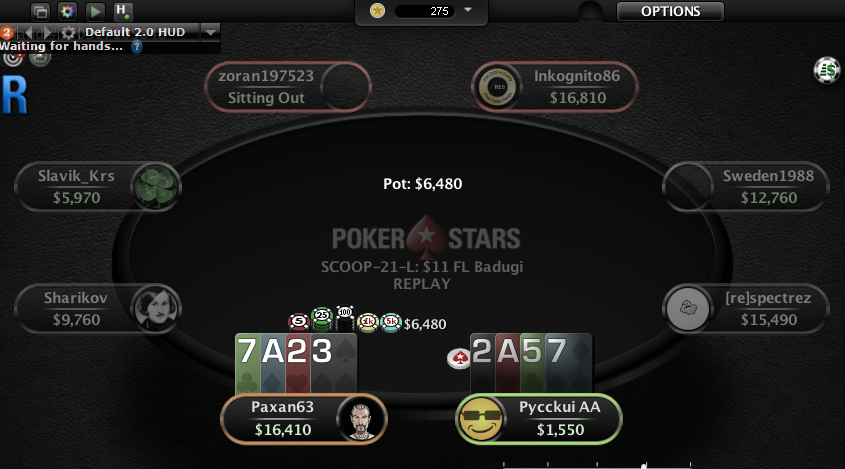Open HUD settings gear icon
The width and height of the screenshot is (845, 469).
coord(68,32)
